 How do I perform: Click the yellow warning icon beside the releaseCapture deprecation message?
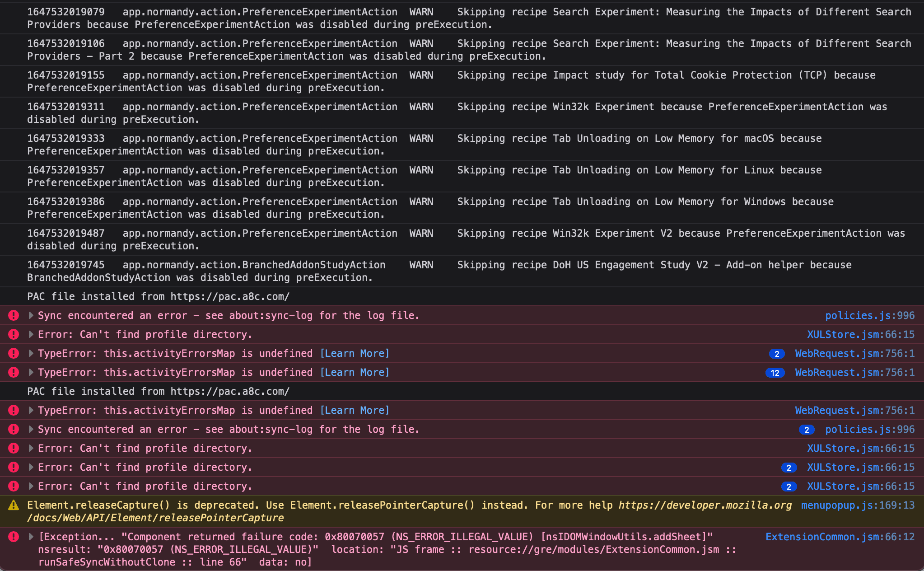(14, 505)
